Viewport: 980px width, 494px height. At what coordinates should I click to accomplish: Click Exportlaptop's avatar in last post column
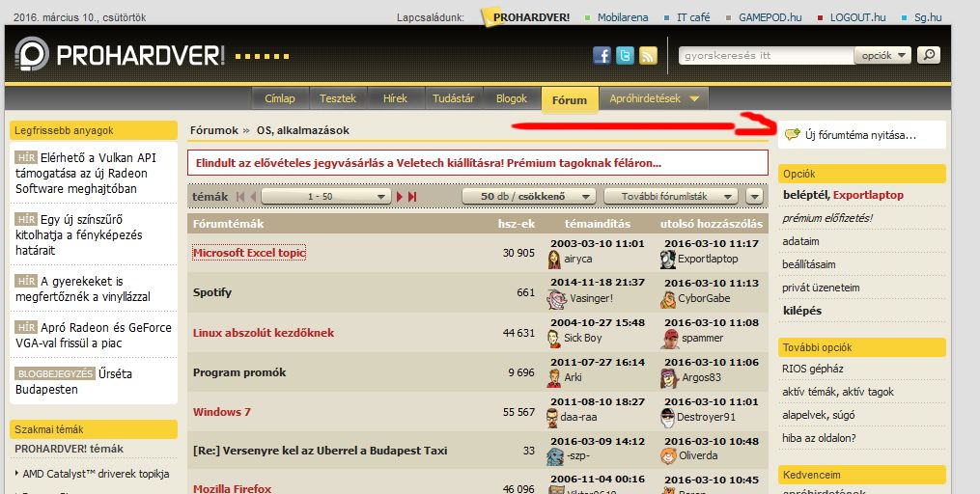[x=668, y=260]
